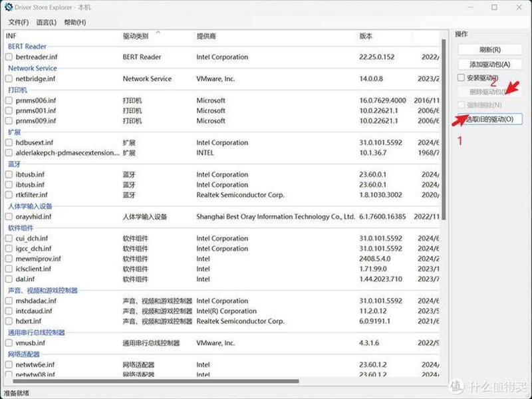
Task: Check the alderlakepch-pdmasecextension checkbox
Action: pyautogui.click(x=9, y=153)
